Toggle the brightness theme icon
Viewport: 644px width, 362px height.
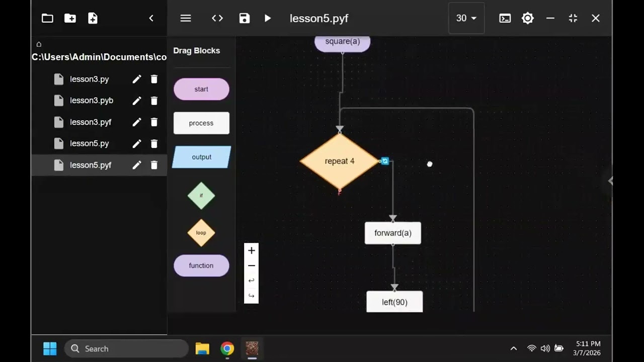528,18
